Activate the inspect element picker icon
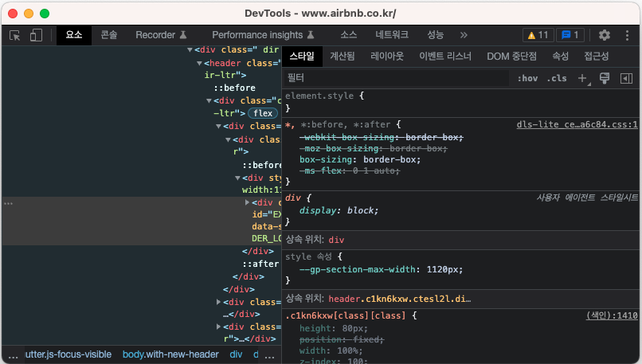This screenshot has height=364, width=642. pyautogui.click(x=15, y=35)
